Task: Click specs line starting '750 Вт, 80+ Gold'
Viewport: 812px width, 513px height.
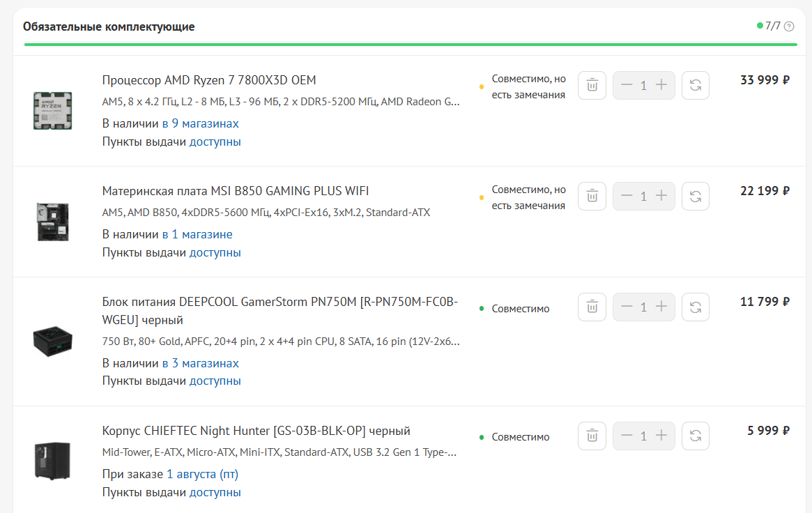Action: coord(281,341)
